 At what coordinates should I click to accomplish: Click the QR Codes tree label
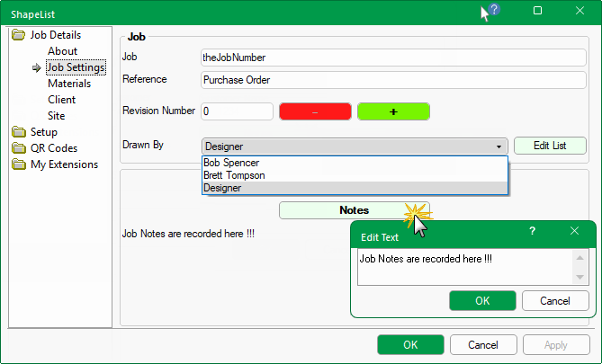pyautogui.click(x=54, y=148)
